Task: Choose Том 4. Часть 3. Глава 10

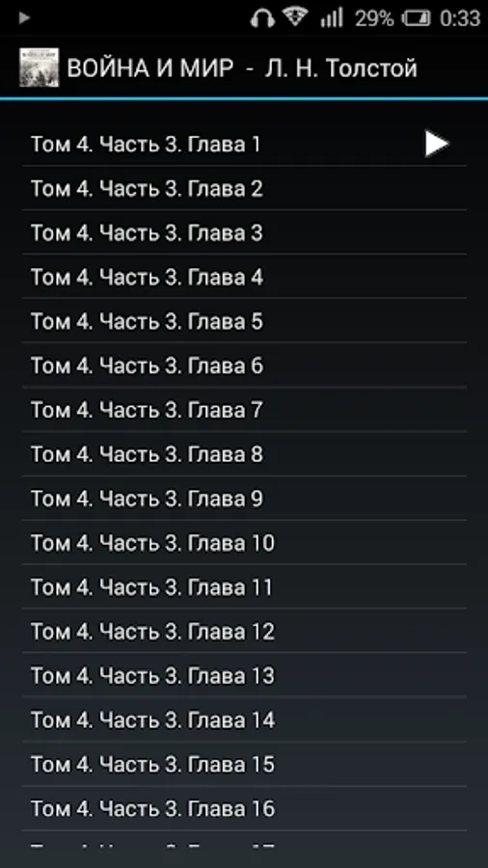Action: (244, 542)
